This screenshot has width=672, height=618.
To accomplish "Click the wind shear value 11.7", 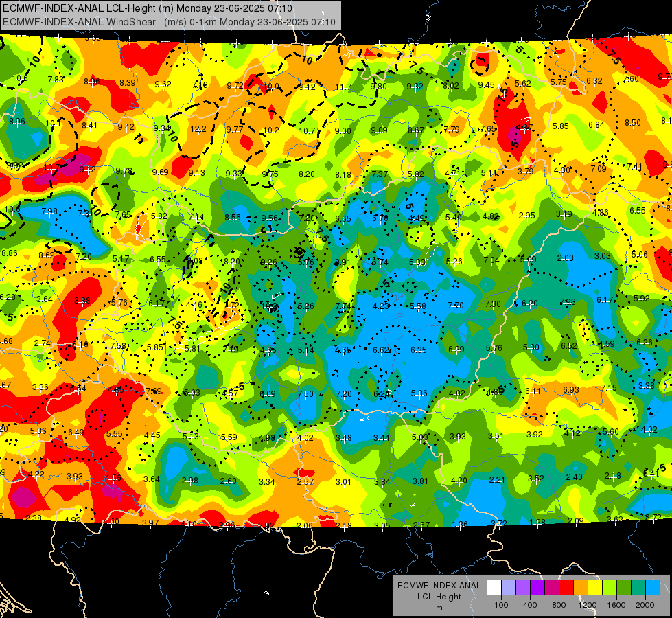I will 343,87.
